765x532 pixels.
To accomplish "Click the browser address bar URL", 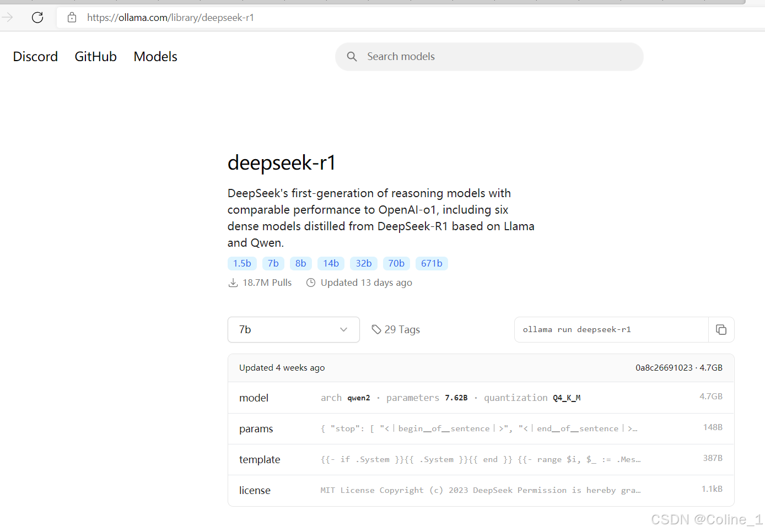I will click(x=170, y=18).
